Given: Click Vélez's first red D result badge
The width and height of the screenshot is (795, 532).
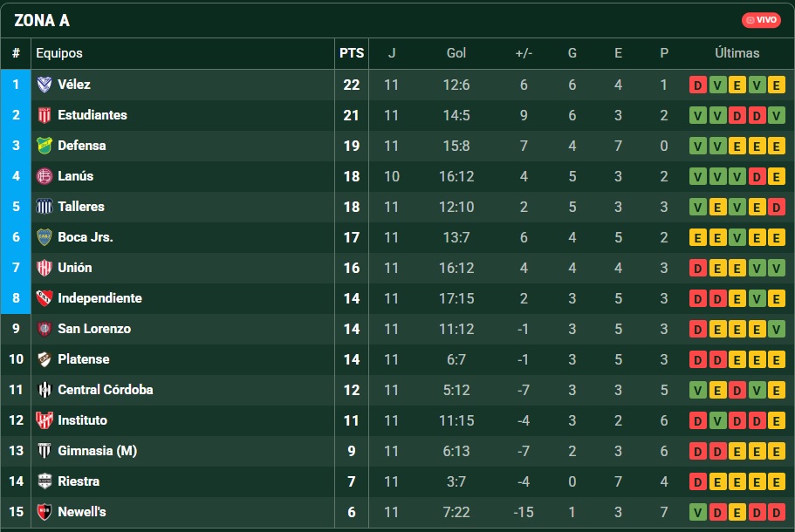Looking at the screenshot, I should pyautogui.click(x=698, y=85).
